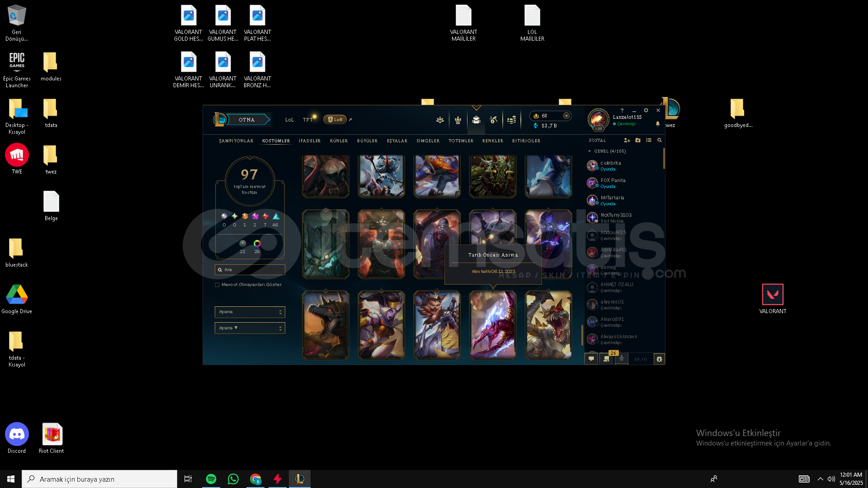Click the social panel search magnifier
Image resolution: width=868 pixels, height=488 pixels.
660,141
